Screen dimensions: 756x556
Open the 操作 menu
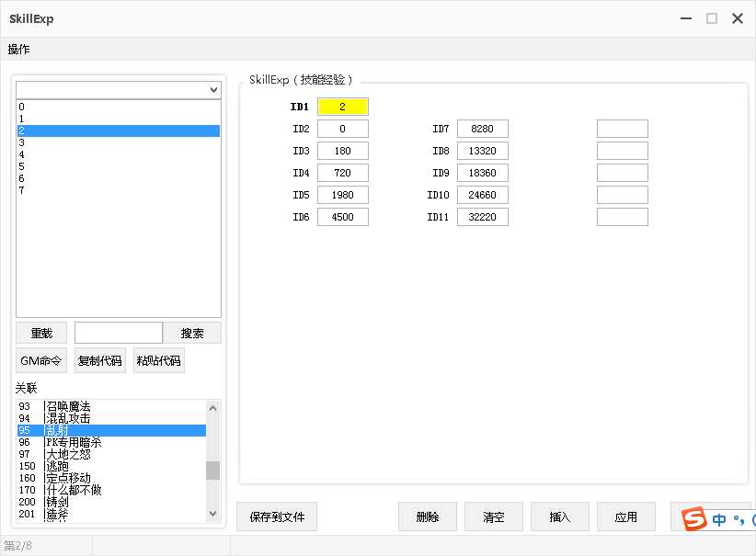click(18, 49)
